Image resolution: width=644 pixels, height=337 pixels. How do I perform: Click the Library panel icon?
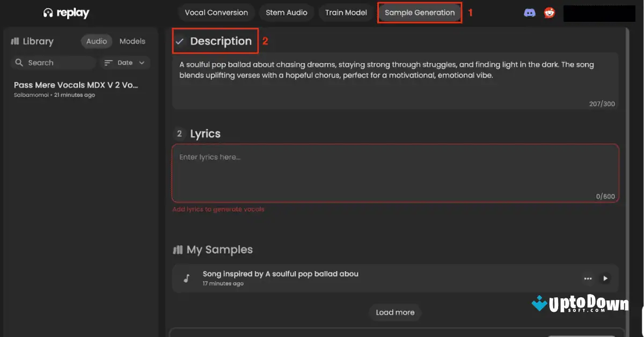coord(14,41)
